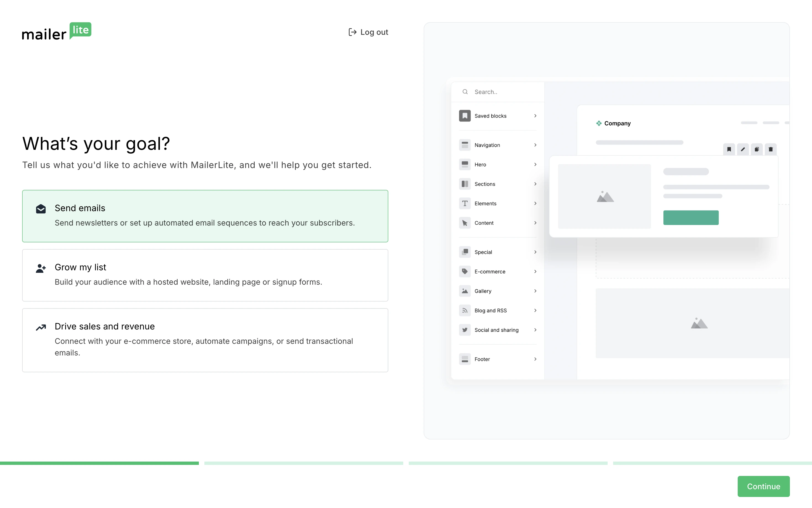Click the Social and sharing Twitter icon

(x=465, y=330)
